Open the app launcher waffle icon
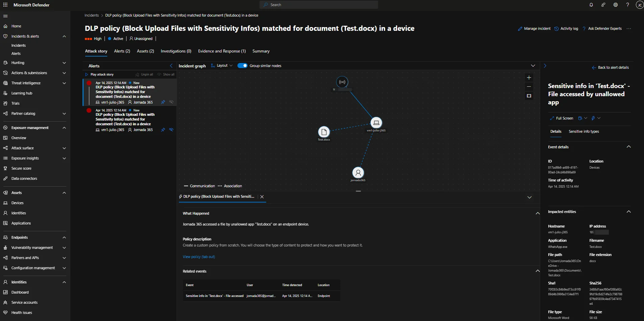The image size is (644, 321). tap(5, 5)
